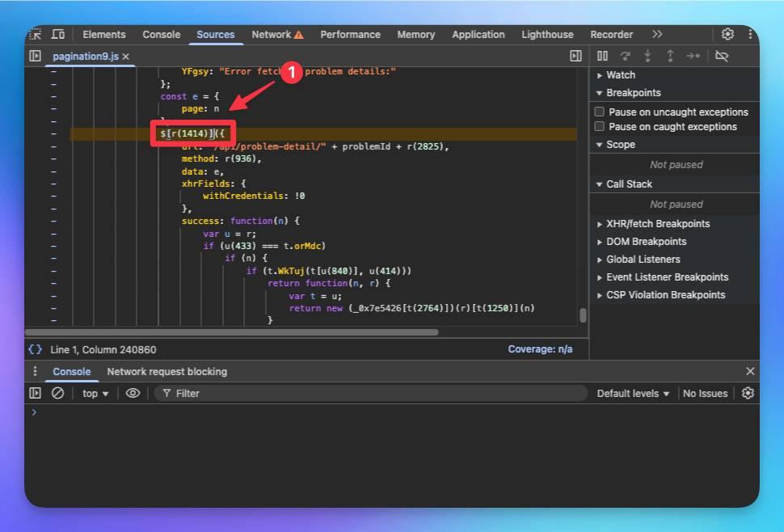Click the console prompt input line
This screenshot has height=532, width=784.
(391, 412)
